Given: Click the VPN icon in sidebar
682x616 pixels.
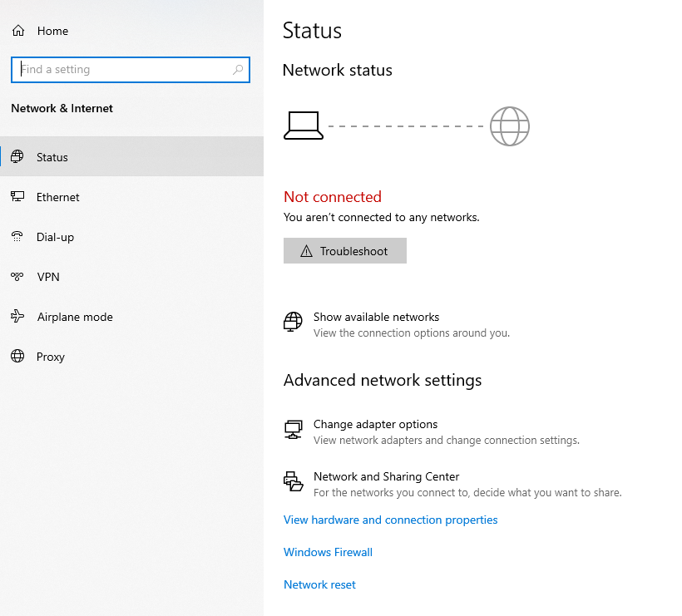Looking at the screenshot, I should pyautogui.click(x=17, y=277).
